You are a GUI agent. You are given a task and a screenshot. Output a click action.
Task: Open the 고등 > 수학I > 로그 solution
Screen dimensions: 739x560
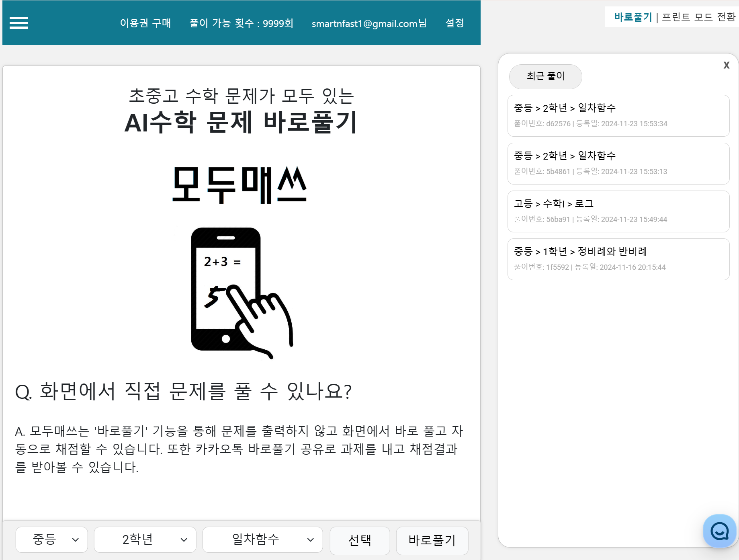618,211
